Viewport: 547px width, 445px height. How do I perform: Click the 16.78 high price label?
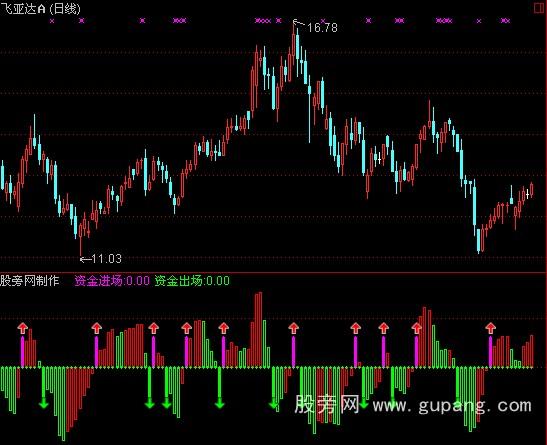click(x=322, y=27)
